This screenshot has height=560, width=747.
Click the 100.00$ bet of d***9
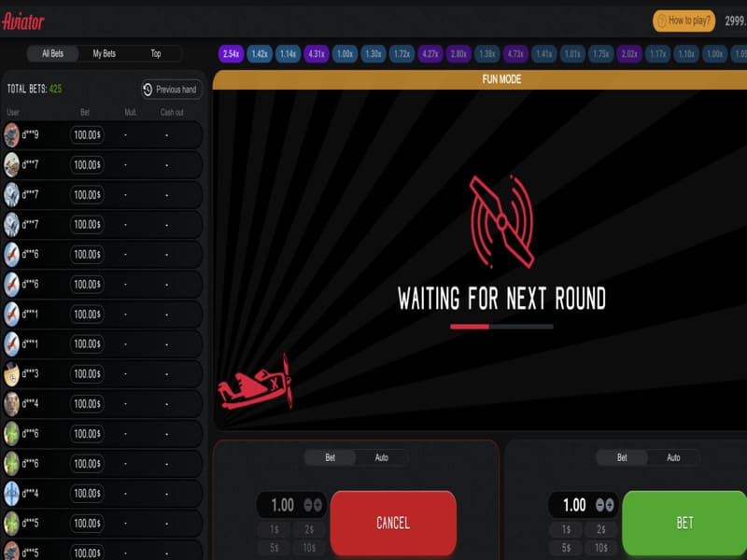tap(87, 134)
